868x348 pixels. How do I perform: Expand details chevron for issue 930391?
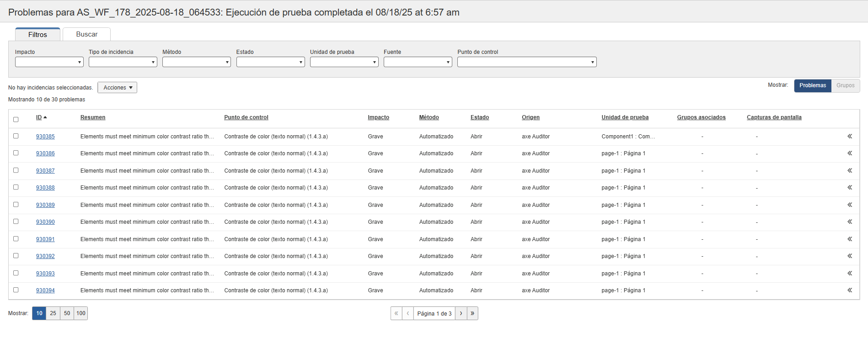coord(849,239)
